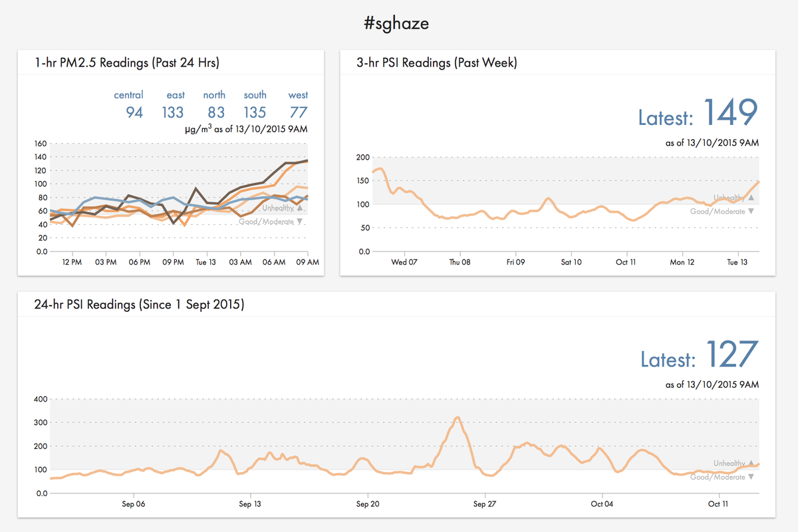Select the 1-hr PM2.5 Readings panel heading

[127, 63]
